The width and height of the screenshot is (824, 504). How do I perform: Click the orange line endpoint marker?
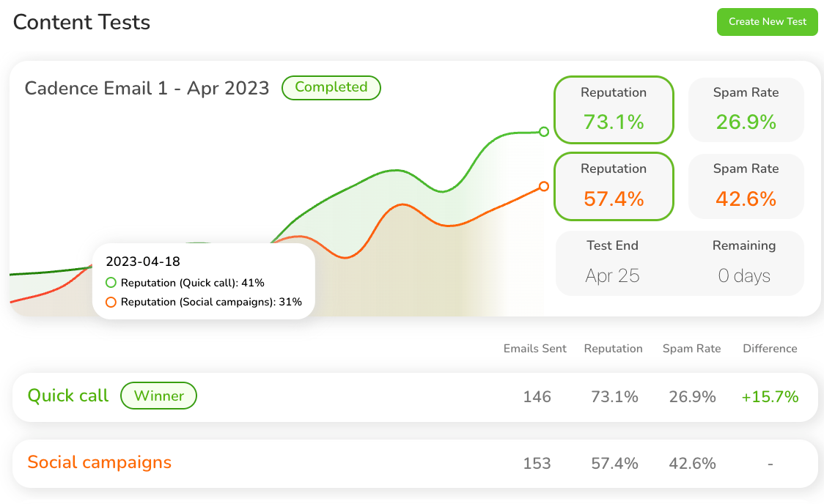(544, 186)
